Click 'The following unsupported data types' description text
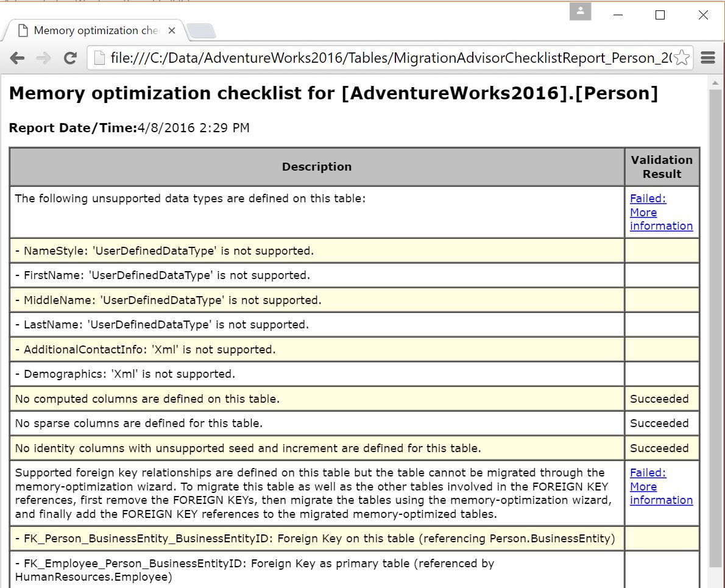 (190, 199)
